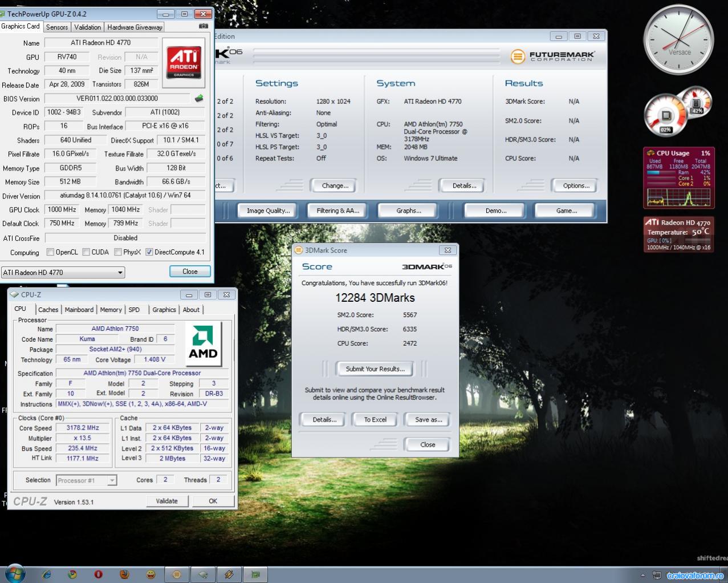Screen dimensions: 728x583
Task: Open CPU-Z Caches tab
Action: point(48,310)
